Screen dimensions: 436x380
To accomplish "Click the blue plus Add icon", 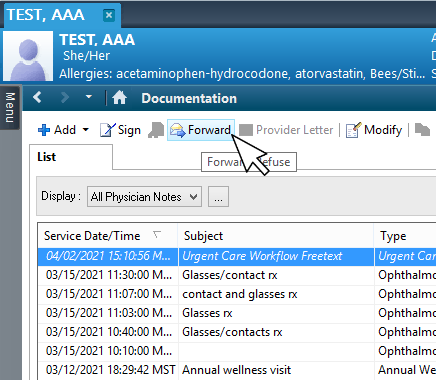I will click(44, 130).
